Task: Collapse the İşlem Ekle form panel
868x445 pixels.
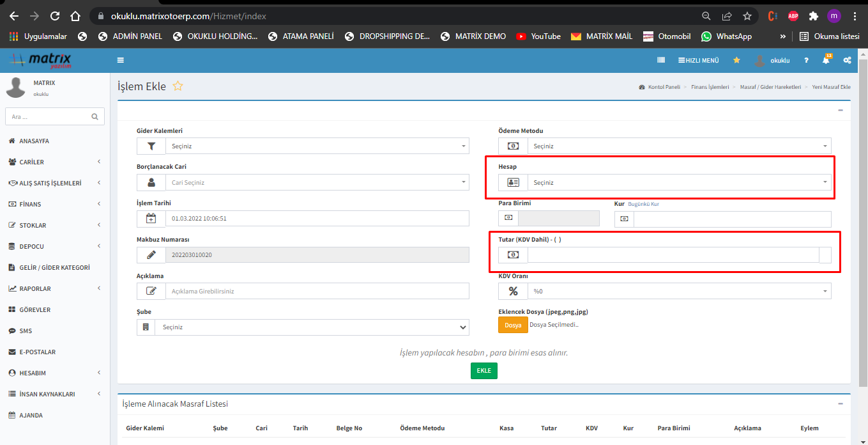Action: coord(841,111)
